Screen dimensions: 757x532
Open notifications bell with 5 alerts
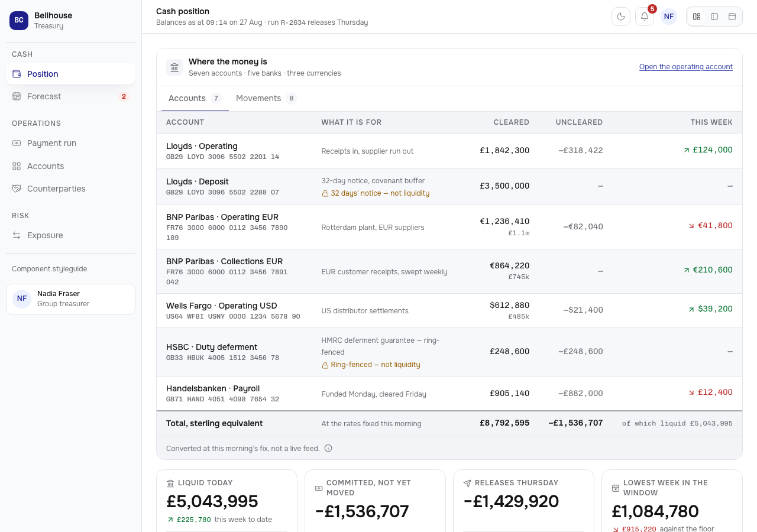645,17
